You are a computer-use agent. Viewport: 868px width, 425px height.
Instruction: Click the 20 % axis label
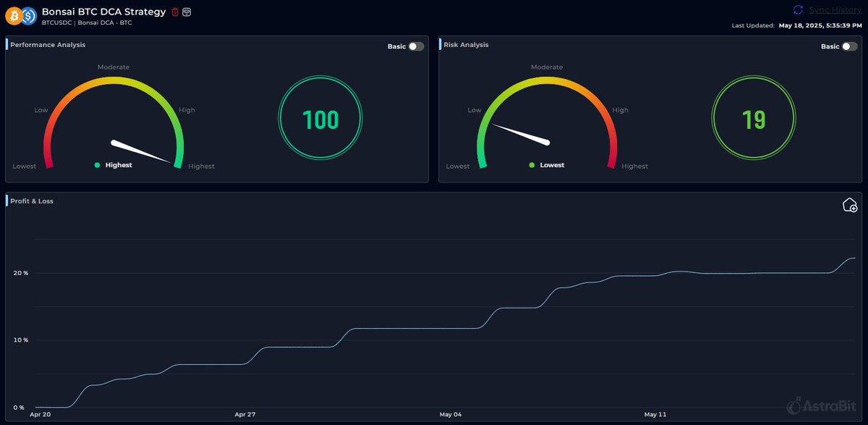[20, 273]
